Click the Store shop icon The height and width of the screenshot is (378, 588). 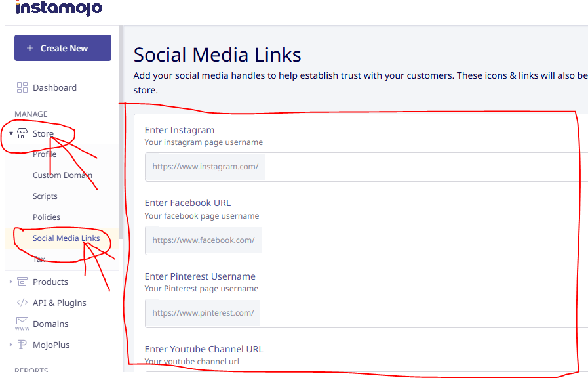tap(22, 133)
